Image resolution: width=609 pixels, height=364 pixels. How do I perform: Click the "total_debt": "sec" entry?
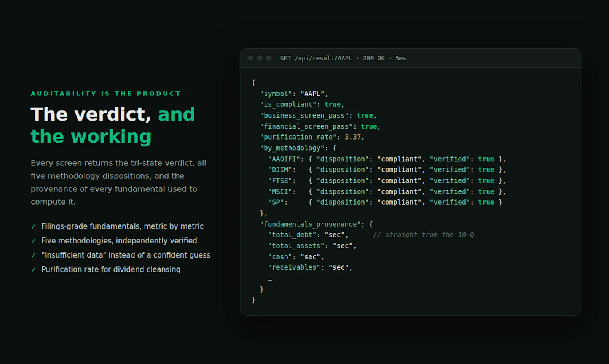click(308, 235)
